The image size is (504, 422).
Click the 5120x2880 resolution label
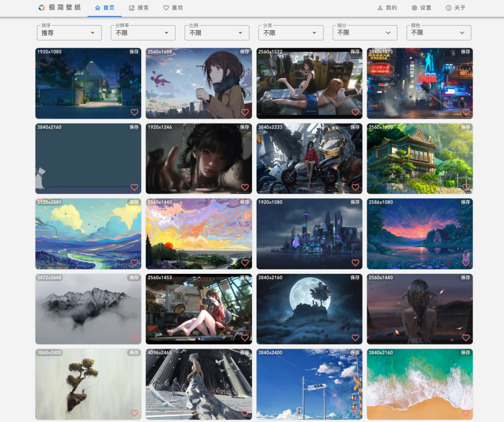tap(49, 202)
